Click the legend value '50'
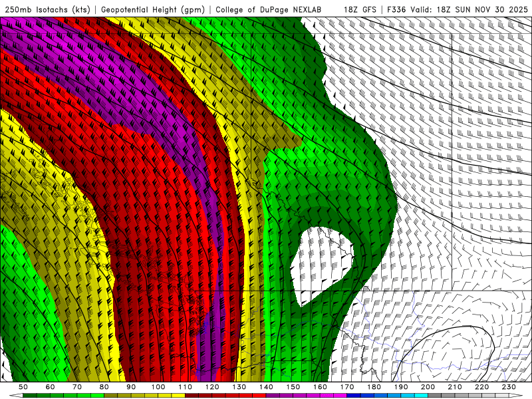The image size is (532, 399). (23, 387)
